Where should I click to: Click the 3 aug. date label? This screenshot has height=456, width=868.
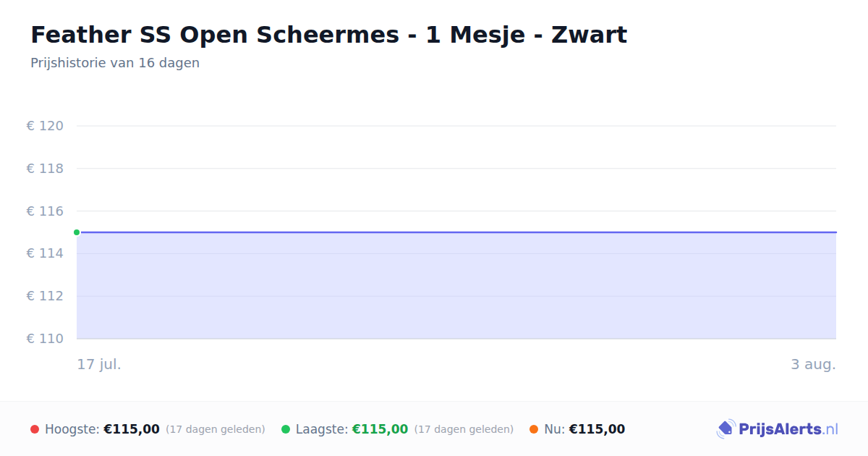click(x=813, y=364)
